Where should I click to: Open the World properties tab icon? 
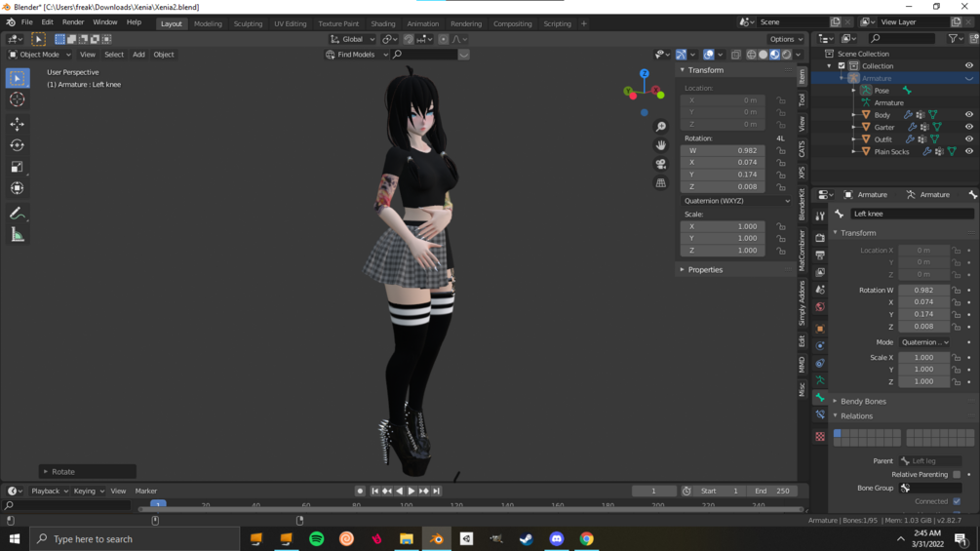point(820,307)
